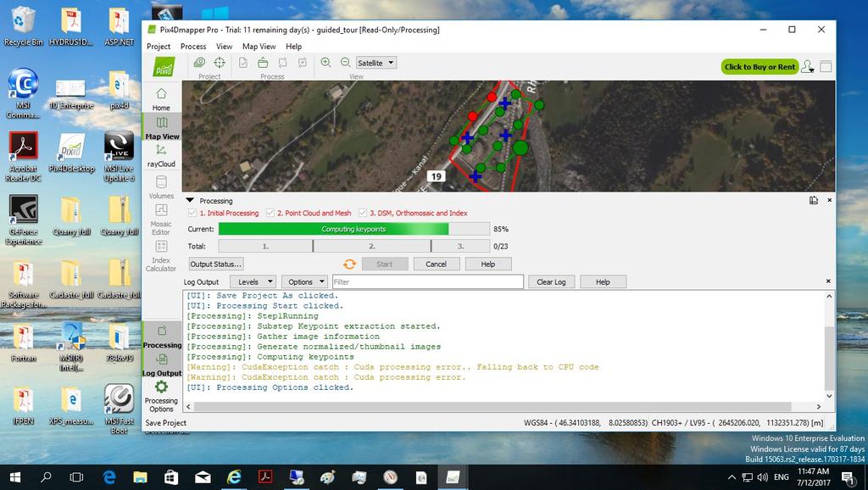This screenshot has width=868, height=490.
Task: Open the rayCloud view
Action: click(x=161, y=156)
